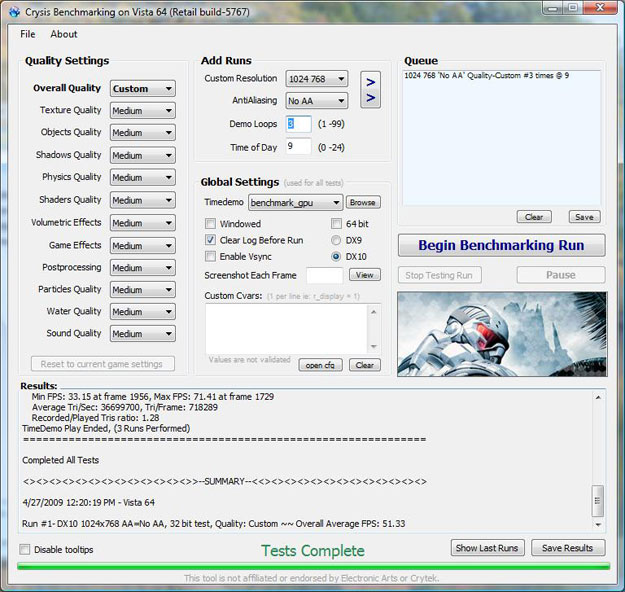Expand the Postprocessing dropdown
This screenshot has width=625, height=592.
click(143, 267)
